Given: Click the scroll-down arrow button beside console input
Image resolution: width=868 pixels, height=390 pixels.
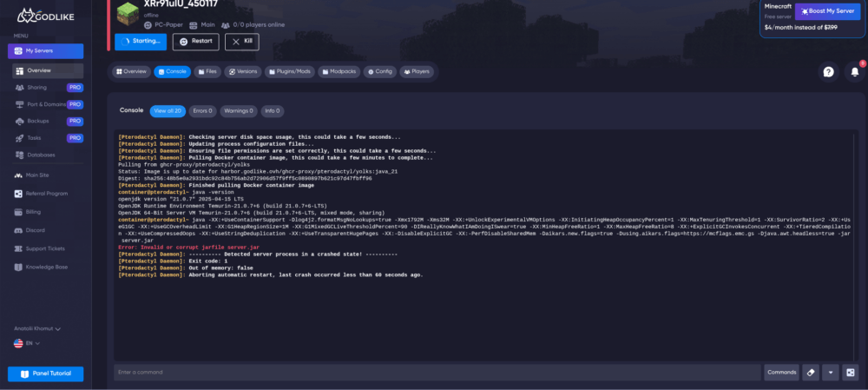Looking at the screenshot, I should [x=831, y=373].
